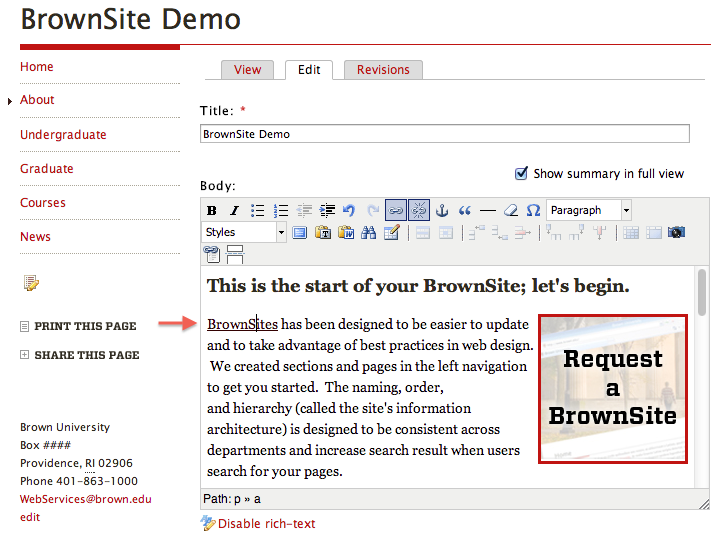Open the Undergraduate navigation link
The height and width of the screenshot is (533, 721).
pos(63,135)
